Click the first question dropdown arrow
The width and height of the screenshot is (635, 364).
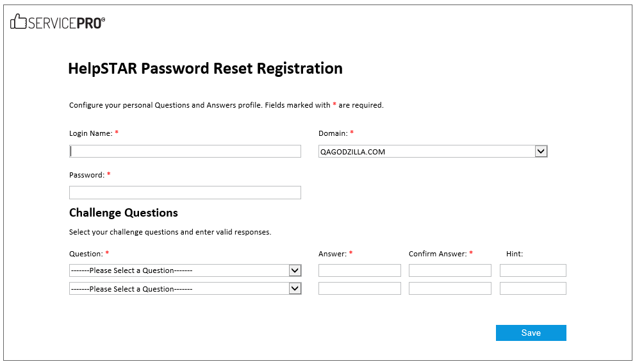click(295, 270)
